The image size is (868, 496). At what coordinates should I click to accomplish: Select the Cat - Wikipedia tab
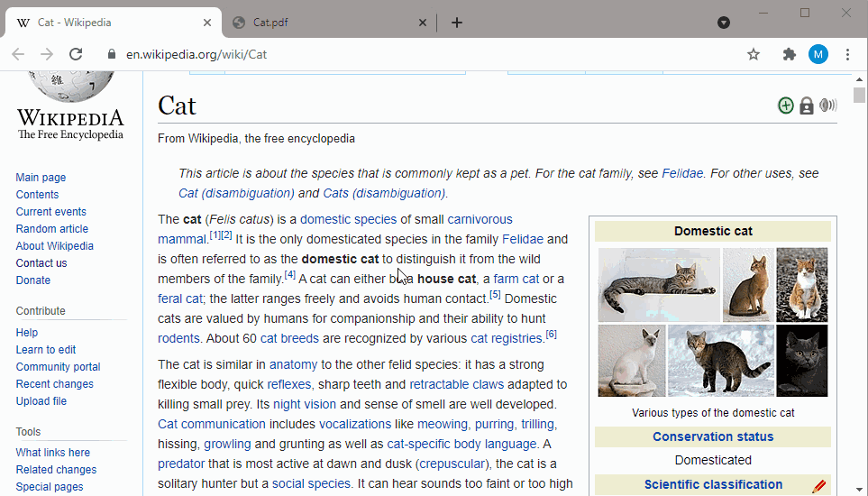click(x=114, y=23)
